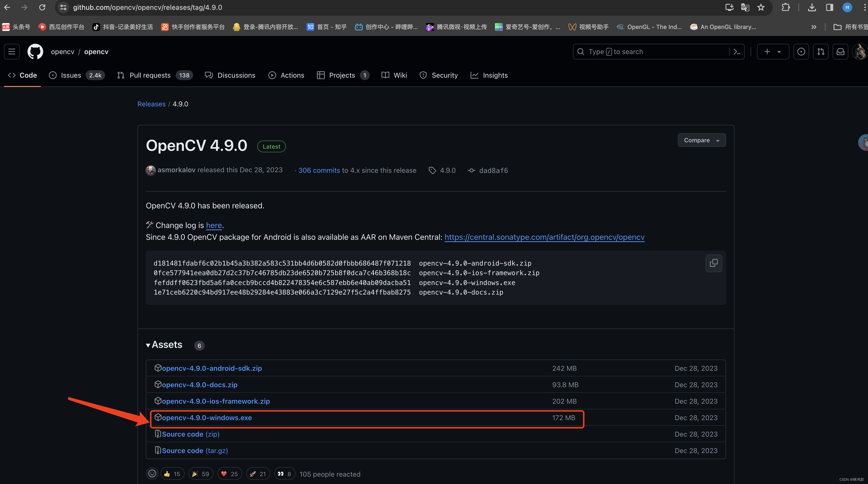Toggle the rocket reaction
Viewport: 868px width, 484px height.
point(258,473)
